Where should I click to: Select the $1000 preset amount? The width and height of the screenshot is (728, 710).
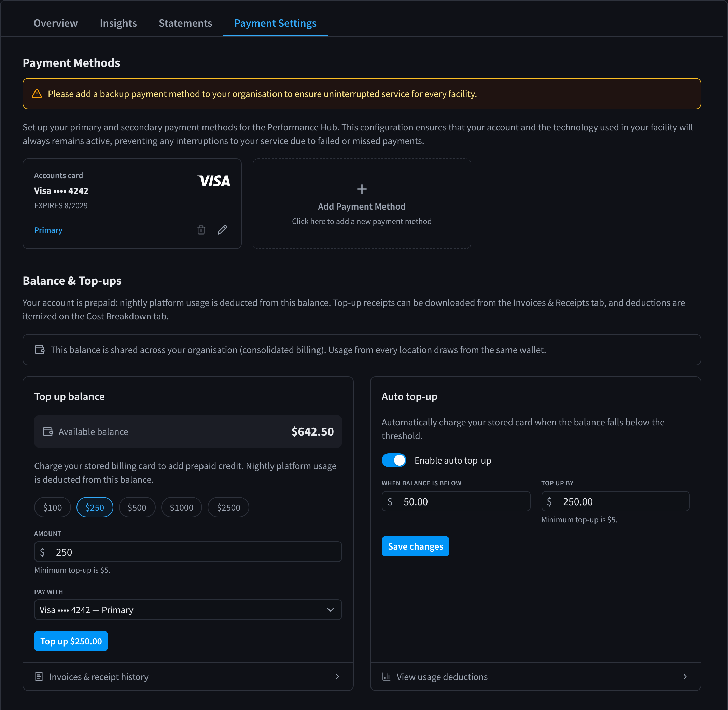(x=182, y=507)
